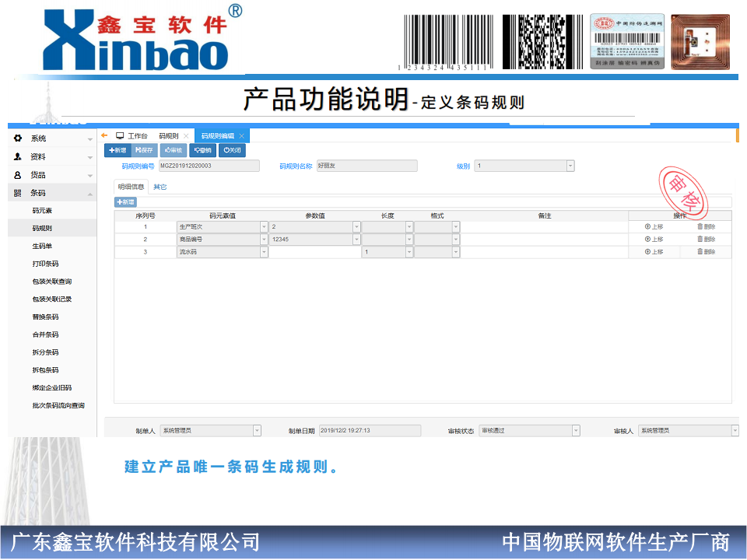This screenshot has height=560, width=747.
Task: Open the 审核状态 dropdown
Action: pos(576,430)
